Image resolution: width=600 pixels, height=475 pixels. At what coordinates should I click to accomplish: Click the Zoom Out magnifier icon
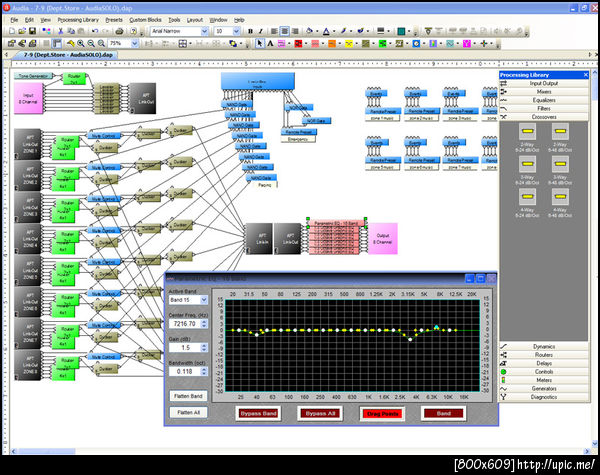(x=91, y=44)
